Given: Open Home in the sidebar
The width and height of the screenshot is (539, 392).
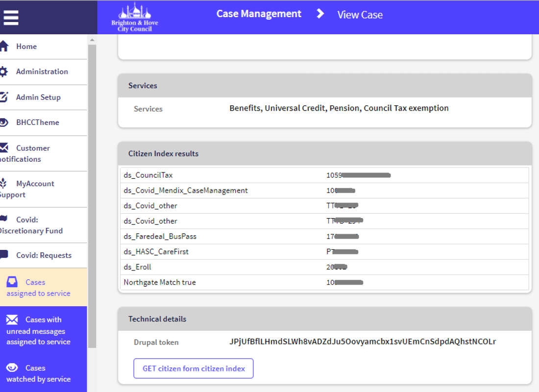Looking at the screenshot, I should pyautogui.click(x=43, y=47).
